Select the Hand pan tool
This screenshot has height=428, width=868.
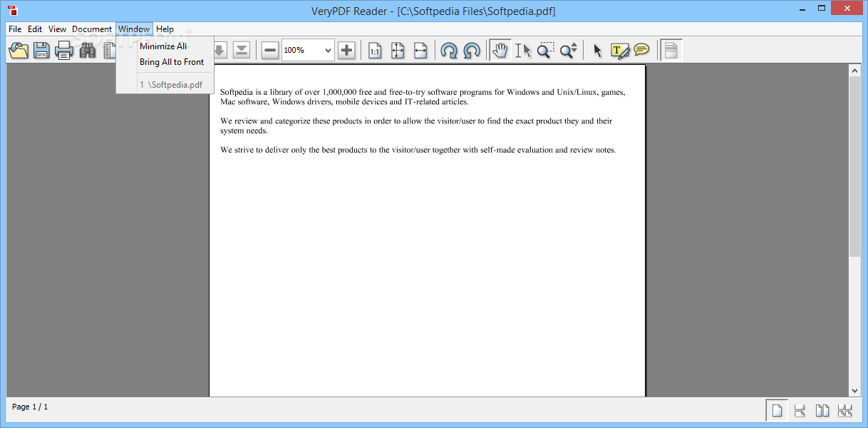pos(500,50)
